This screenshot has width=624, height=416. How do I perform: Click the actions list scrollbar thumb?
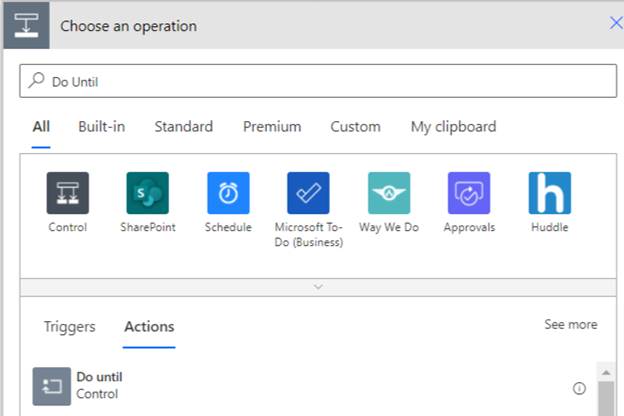(x=606, y=398)
